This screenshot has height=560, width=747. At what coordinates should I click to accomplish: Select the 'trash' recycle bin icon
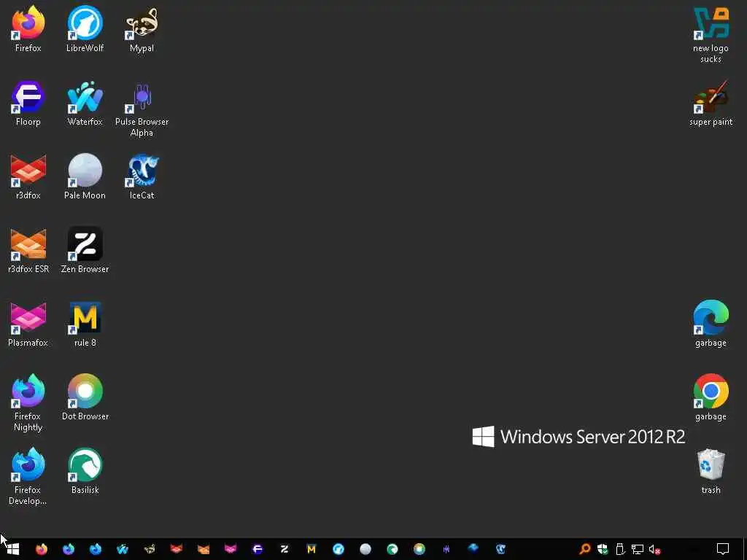click(711, 472)
